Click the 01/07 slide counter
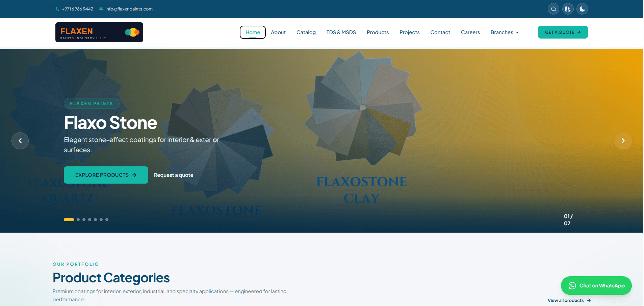The width and height of the screenshot is (644, 306). point(568,220)
